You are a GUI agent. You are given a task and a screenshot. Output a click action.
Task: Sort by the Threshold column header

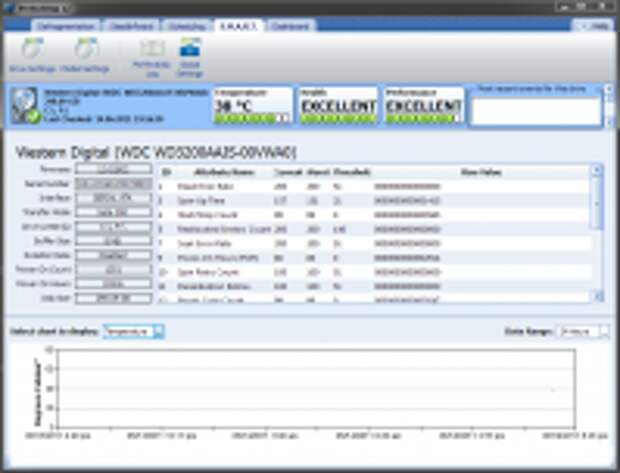click(352, 172)
